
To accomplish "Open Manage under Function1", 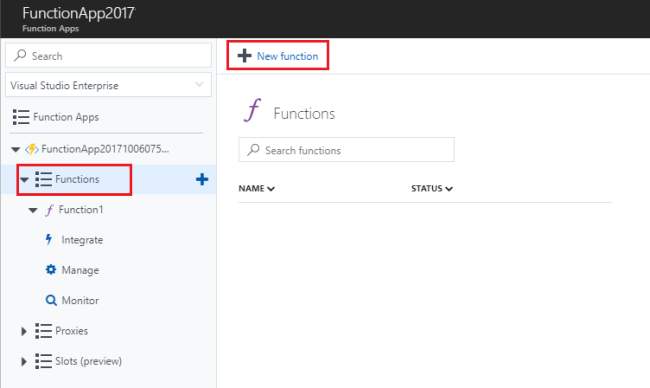I will (80, 270).
